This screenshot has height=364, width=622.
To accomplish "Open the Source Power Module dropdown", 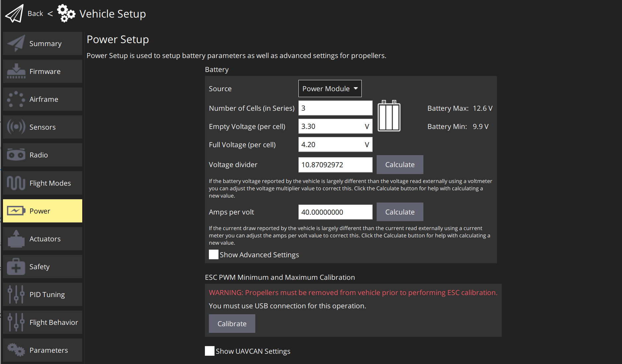I will (330, 89).
